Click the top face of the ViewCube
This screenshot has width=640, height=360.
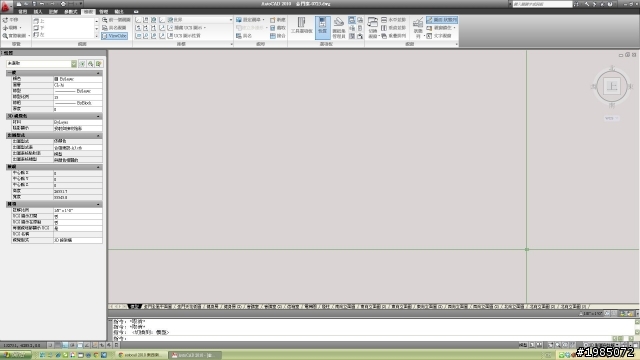coord(612,86)
